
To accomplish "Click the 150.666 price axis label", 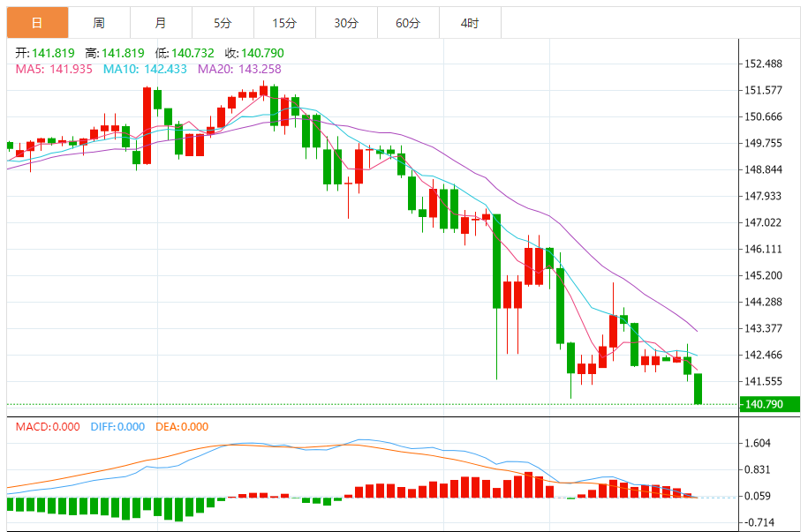I will click(x=763, y=117).
